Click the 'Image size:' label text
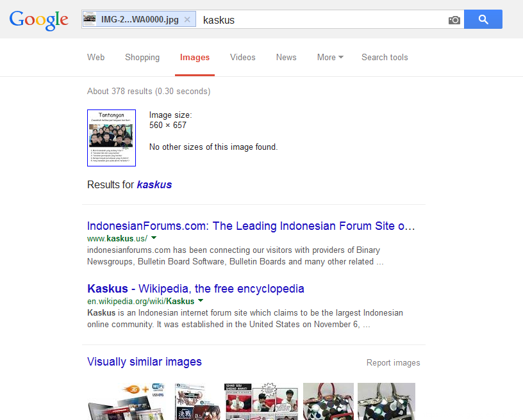This screenshot has width=523, height=420. (x=170, y=115)
